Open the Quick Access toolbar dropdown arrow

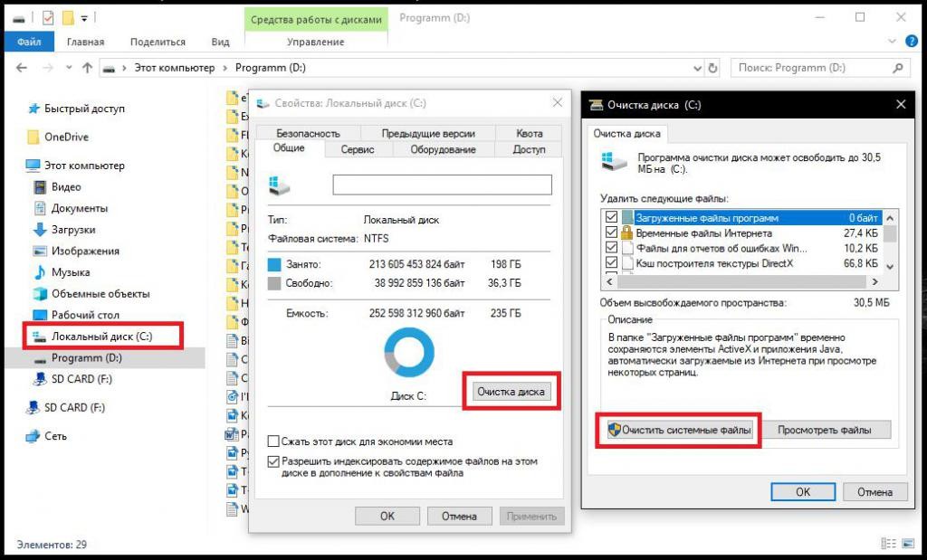pyautogui.click(x=85, y=17)
